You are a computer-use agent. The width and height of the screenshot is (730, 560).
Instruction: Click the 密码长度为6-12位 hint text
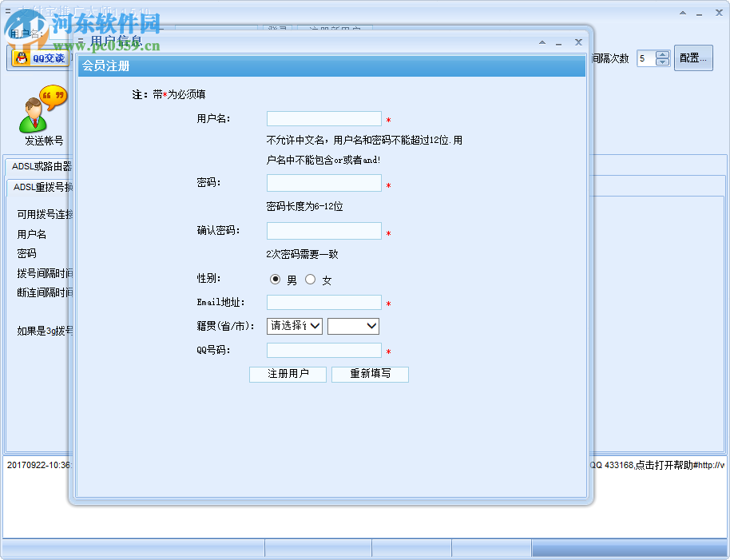[x=304, y=206]
